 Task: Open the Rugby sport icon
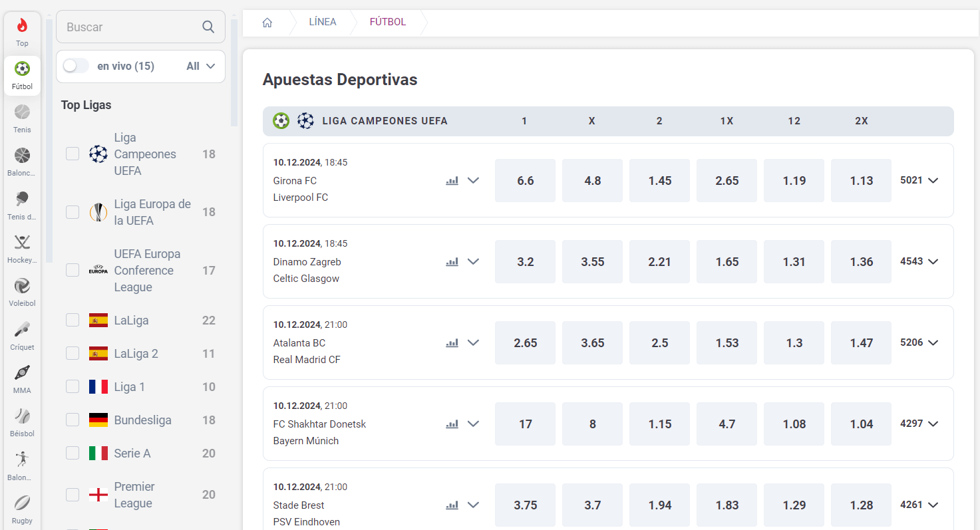click(x=22, y=504)
